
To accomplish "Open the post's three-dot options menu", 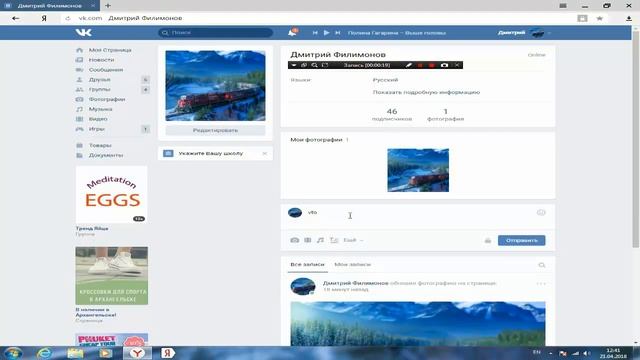I will pos(541,284).
